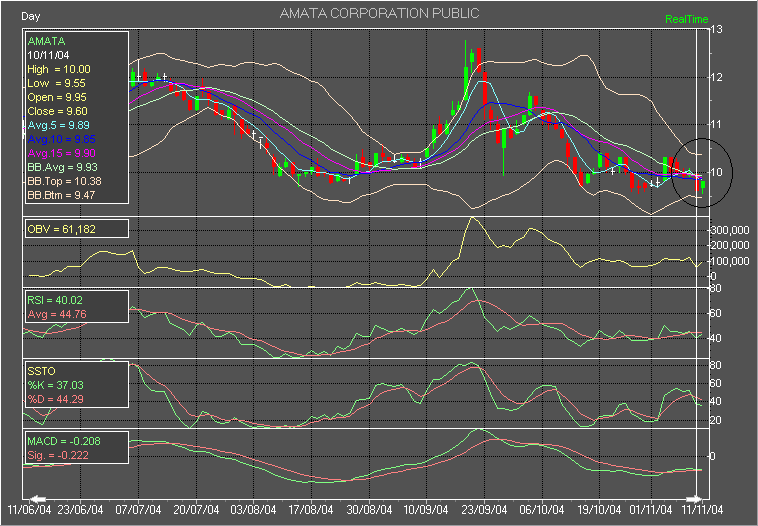The height and width of the screenshot is (526, 758).
Task: Click the SSTO indicator title
Action: tap(42, 371)
